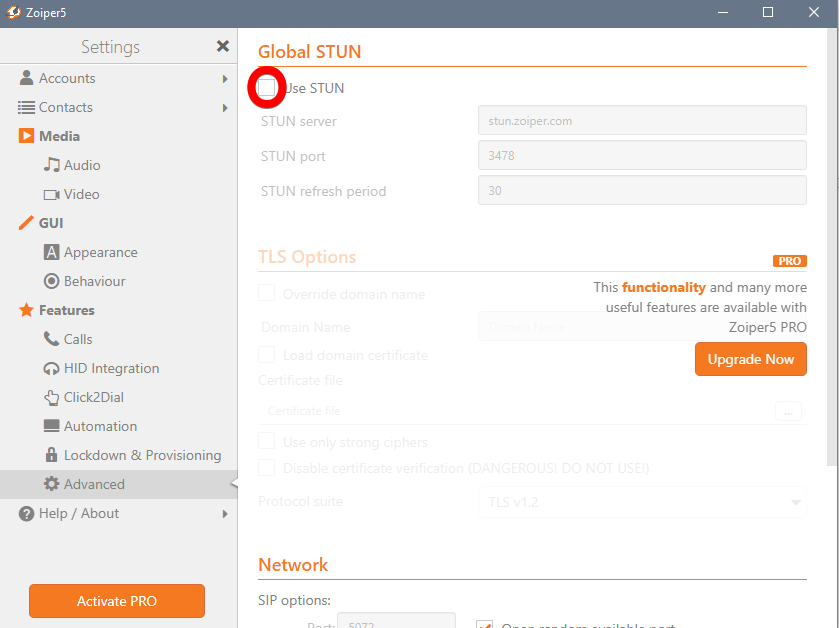Image resolution: width=839 pixels, height=628 pixels.
Task: Click the HID Integration headset icon
Action: pos(52,368)
